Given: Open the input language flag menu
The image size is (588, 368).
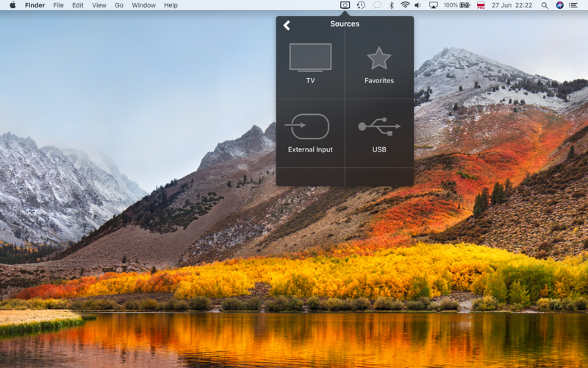Looking at the screenshot, I should pos(481,5).
